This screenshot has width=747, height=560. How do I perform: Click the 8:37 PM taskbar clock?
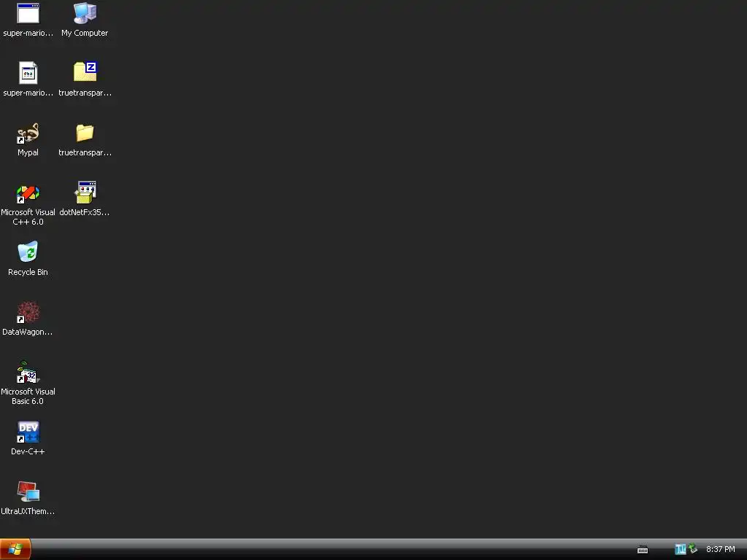coord(720,549)
